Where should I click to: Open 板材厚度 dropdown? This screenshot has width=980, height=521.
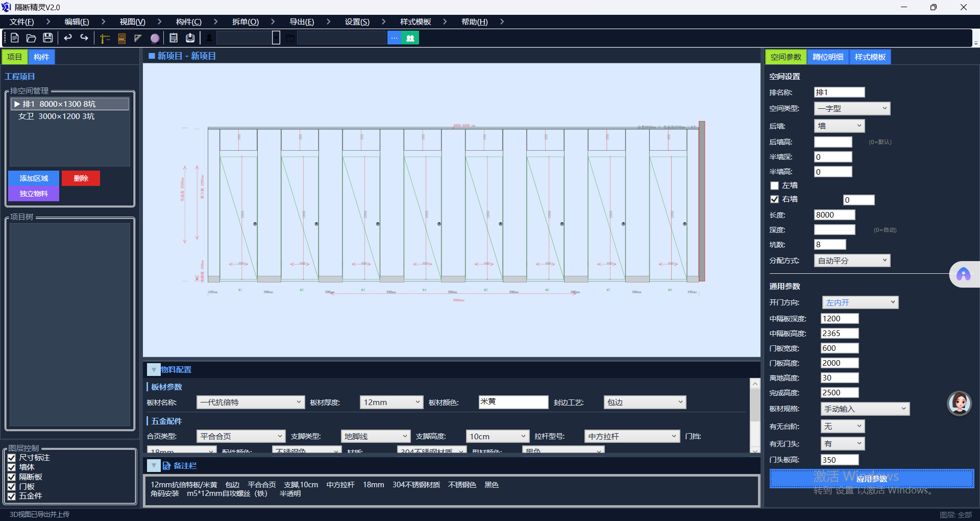click(391, 402)
